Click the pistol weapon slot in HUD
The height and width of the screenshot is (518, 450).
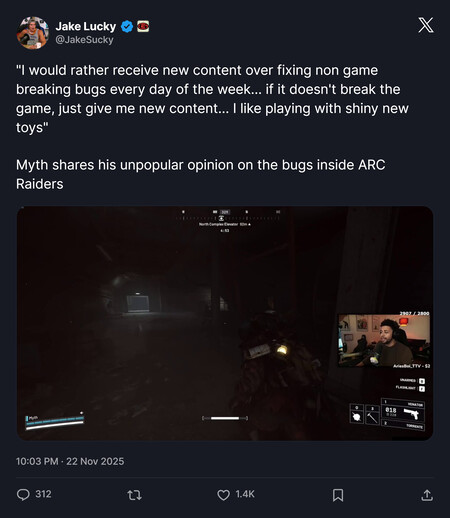point(403,411)
